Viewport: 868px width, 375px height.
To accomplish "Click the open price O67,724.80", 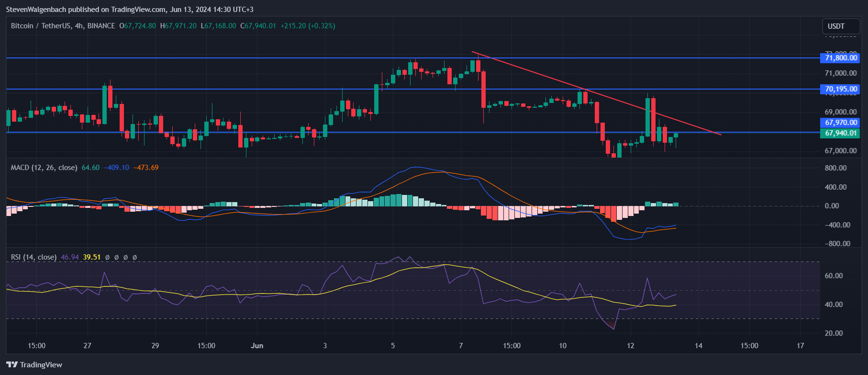I will tap(137, 26).
